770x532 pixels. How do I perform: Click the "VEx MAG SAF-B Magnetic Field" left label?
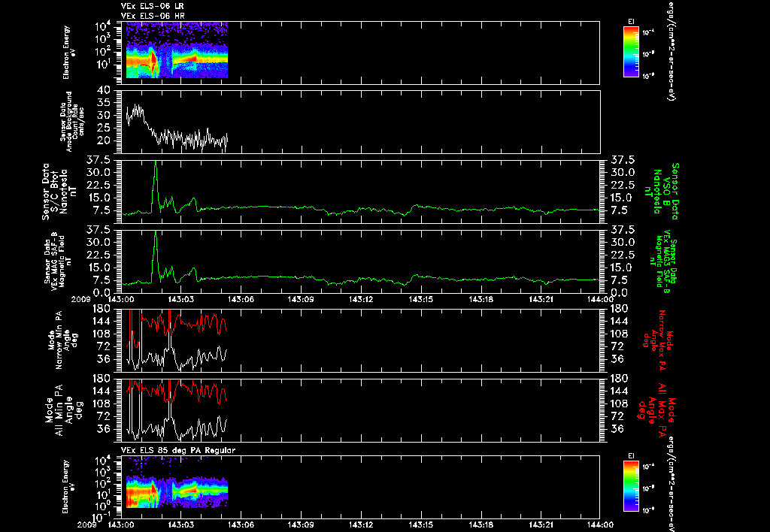(x=57, y=261)
